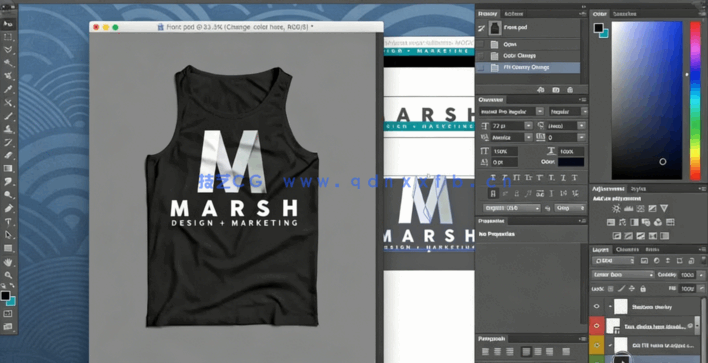Viewport: 708px width, 363px height.
Task: Add a Levels adjustment
Action: (x=628, y=209)
